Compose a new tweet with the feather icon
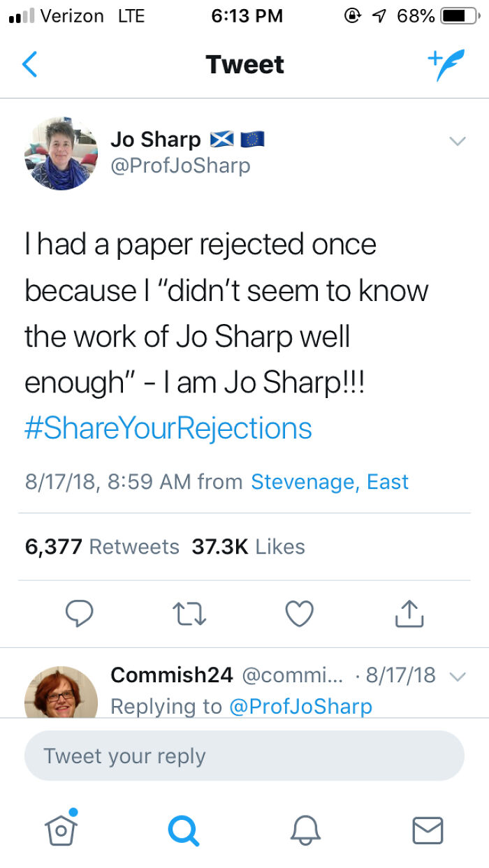The height and width of the screenshot is (868, 489). [x=446, y=64]
